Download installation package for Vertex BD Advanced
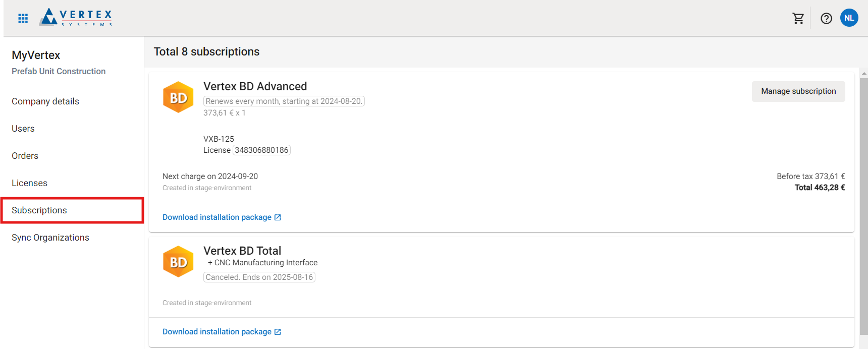The width and height of the screenshot is (868, 349). click(x=217, y=217)
